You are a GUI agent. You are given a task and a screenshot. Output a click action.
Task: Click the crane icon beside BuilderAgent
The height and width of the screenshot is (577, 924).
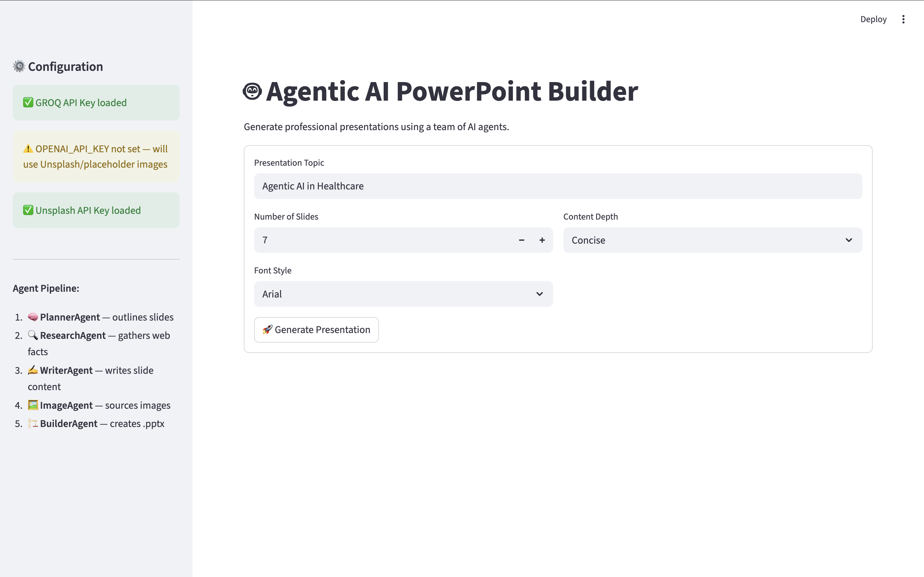(x=33, y=423)
